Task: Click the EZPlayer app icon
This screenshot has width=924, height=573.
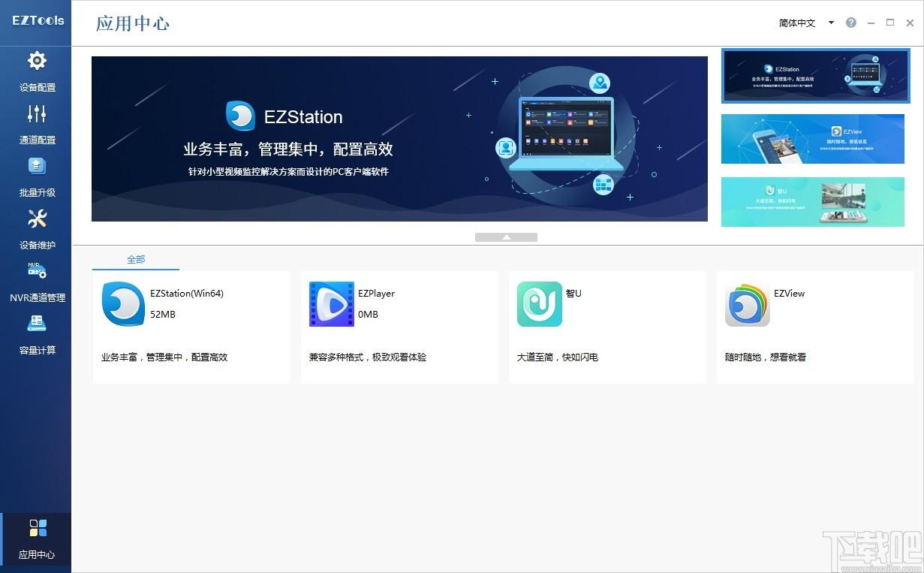Action: tap(332, 304)
